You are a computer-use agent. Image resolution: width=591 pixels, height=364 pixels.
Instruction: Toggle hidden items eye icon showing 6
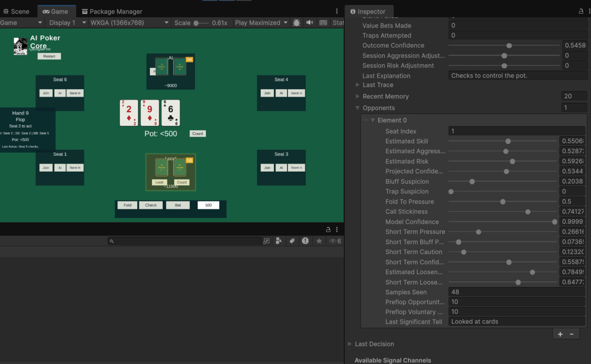click(335, 241)
